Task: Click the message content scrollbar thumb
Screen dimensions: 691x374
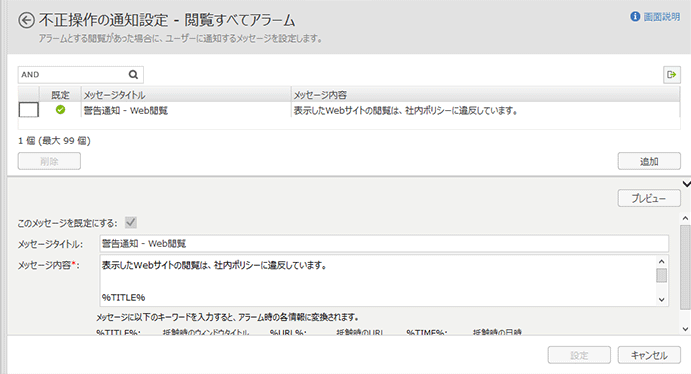Action: pyautogui.click(x=661, y=275)
